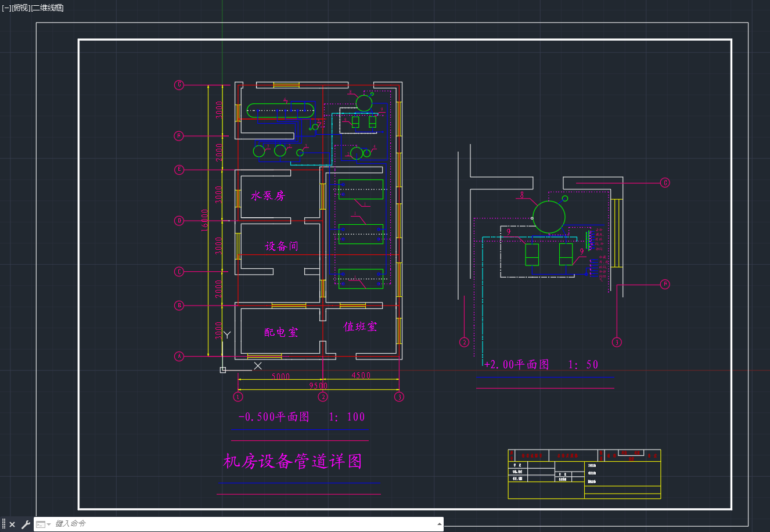Select the 9500 overall dimension text
Viewport: 770px width, 532px height.
point(318,386)
